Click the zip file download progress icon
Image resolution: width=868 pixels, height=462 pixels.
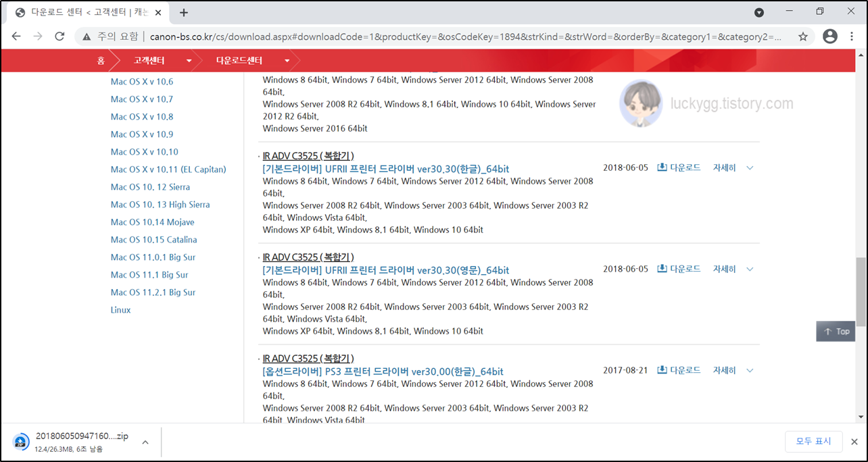click(21, 442)
